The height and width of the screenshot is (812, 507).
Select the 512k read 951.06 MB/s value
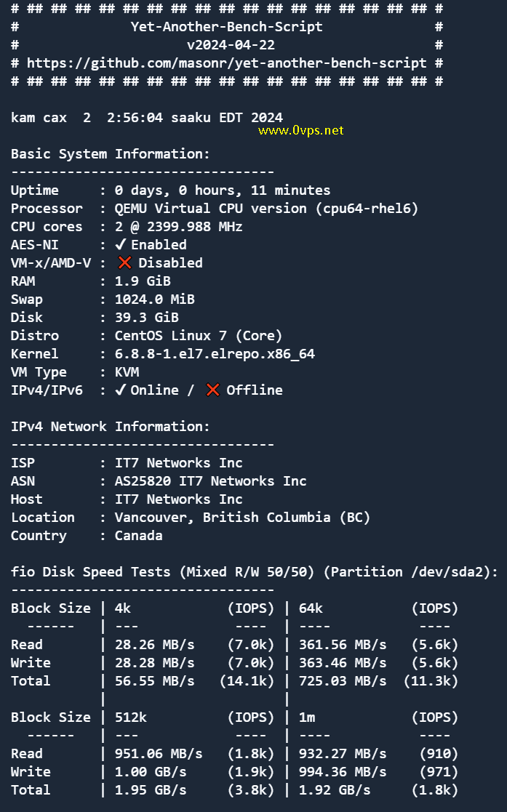coord(159,754)
